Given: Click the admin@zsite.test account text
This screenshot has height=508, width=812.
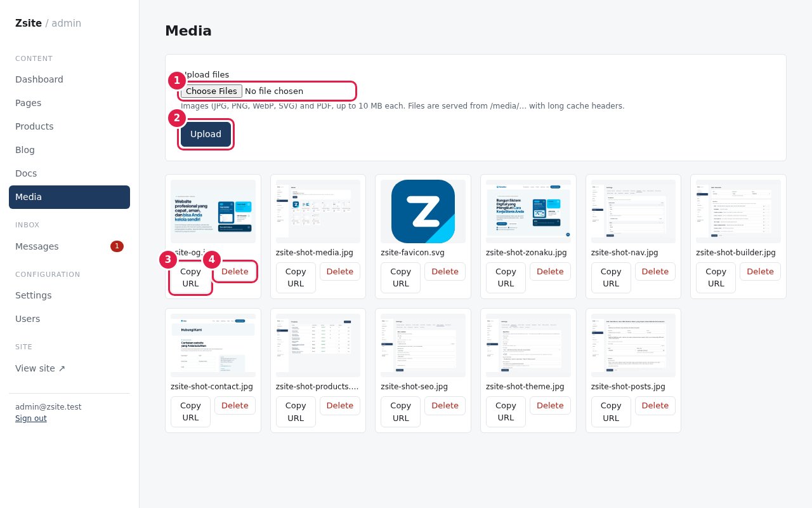Looking at the screenshot, I should 48,406.
